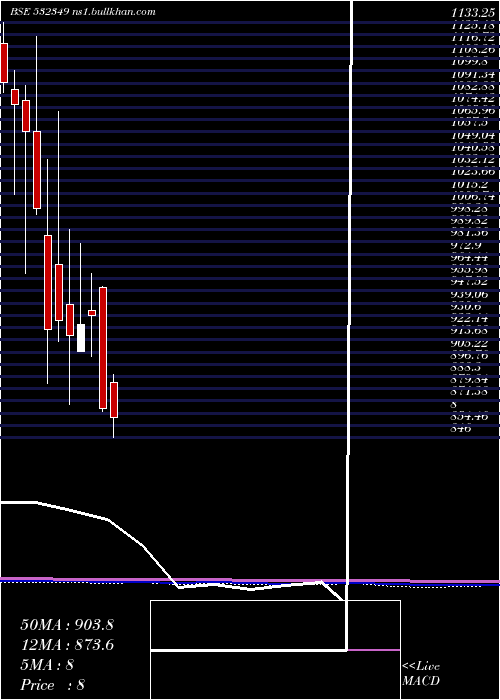
Task: Click the 972.9 price level label
Action: click(x=467, y=246)
